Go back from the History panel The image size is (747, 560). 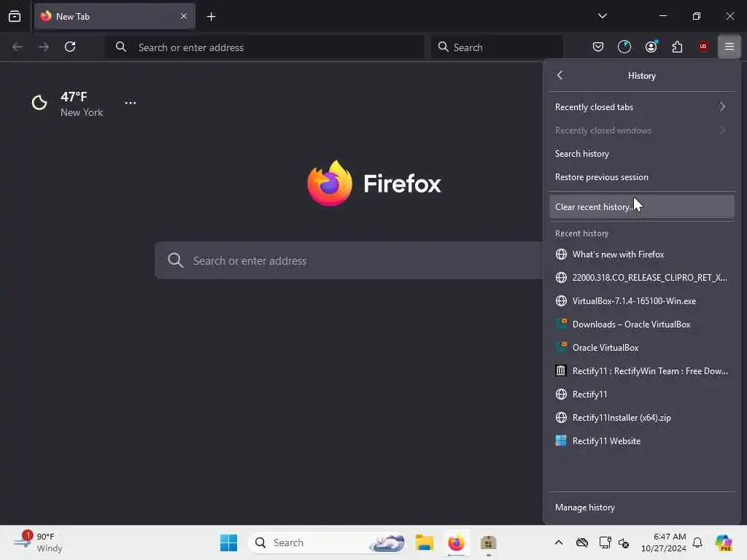point(560,75)
